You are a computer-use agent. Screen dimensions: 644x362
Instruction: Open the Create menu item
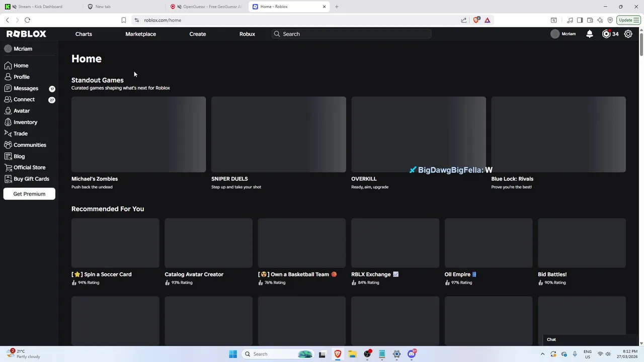click(197, 34)
